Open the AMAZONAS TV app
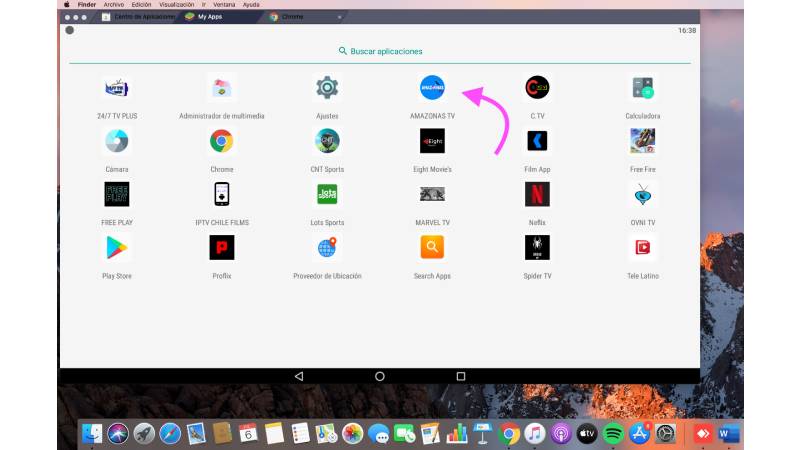The image size is (800, 450). click(432, 89)
